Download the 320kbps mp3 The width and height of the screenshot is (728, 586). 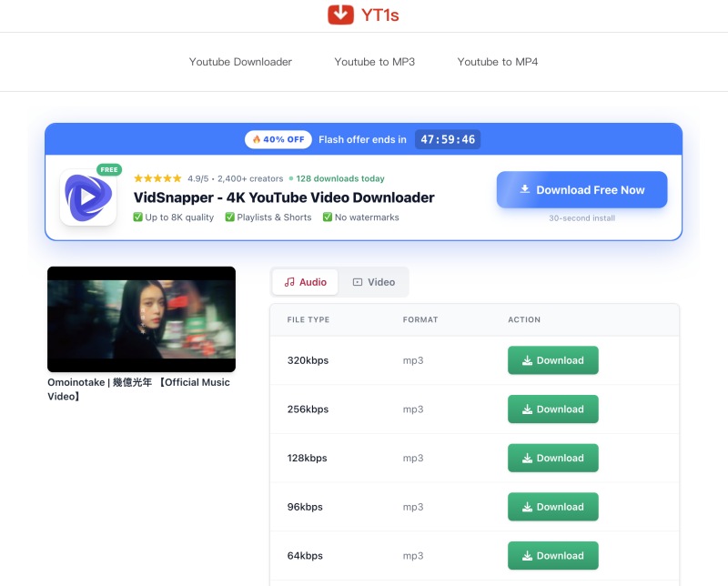pos(553,359)
